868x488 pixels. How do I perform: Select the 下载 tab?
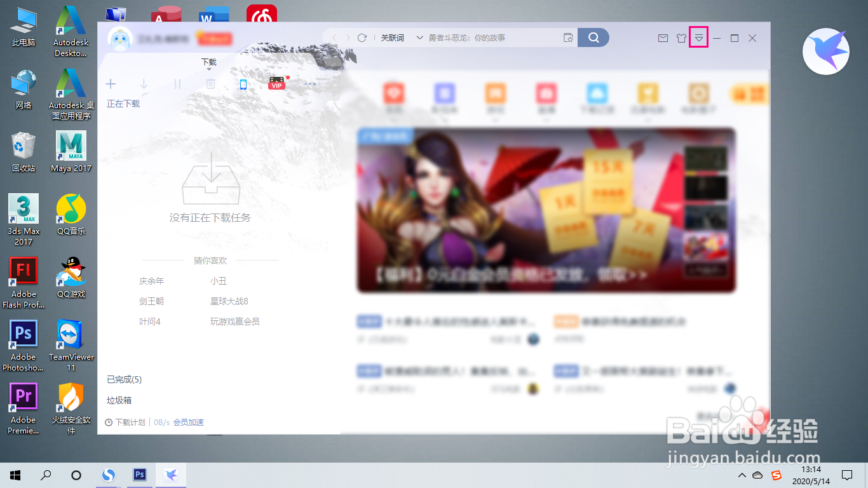click(209, 62)
